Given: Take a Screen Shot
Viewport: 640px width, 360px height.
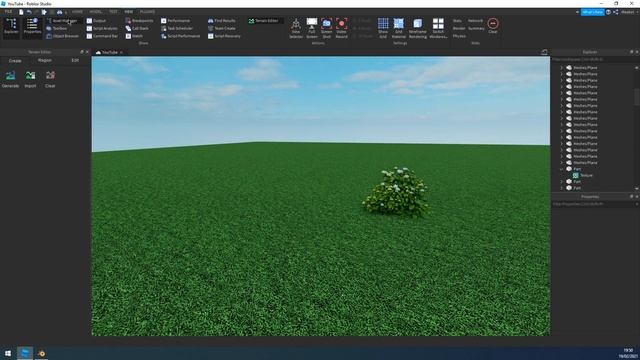Looking at the screenshot, I should [x=327, y=28].
